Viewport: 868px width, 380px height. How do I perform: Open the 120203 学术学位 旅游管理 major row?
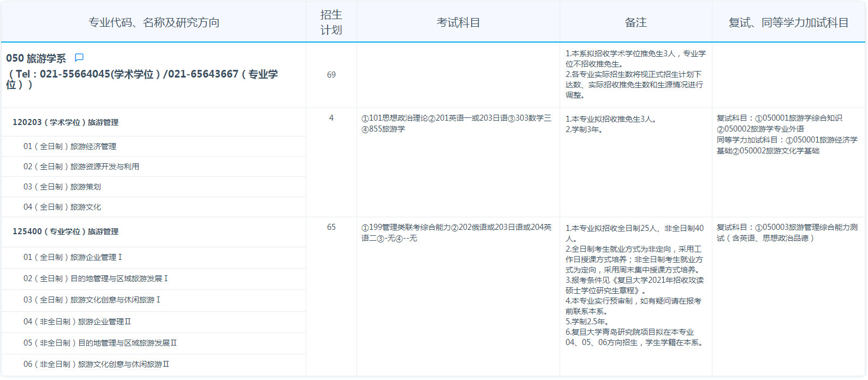[66, 122]
